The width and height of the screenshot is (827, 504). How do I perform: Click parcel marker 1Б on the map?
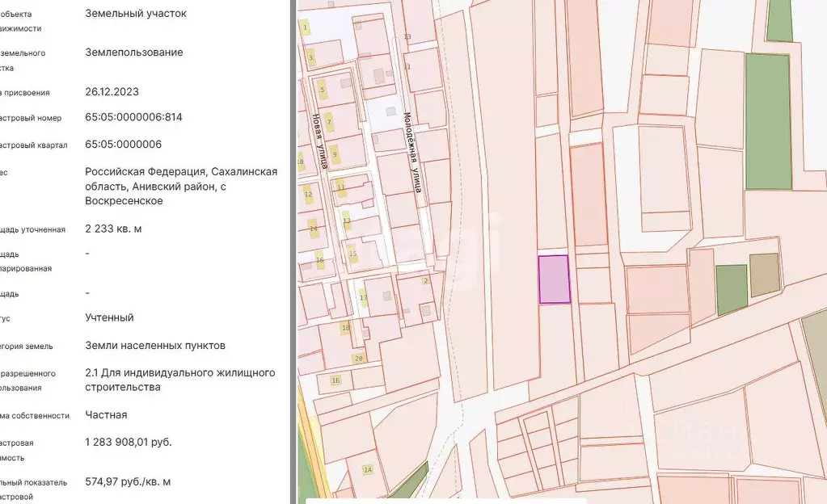click(x=336, y=380)
